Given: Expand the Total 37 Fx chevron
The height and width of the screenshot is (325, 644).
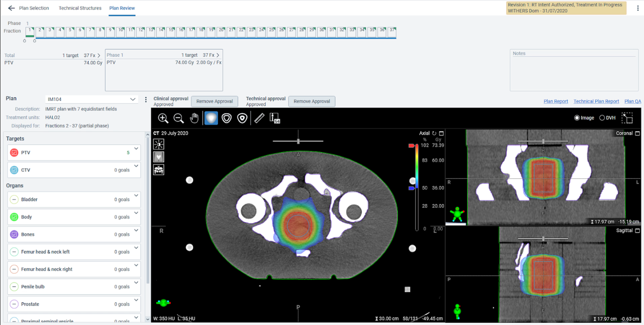Looking at the screenshot, I should click(99, 55).
